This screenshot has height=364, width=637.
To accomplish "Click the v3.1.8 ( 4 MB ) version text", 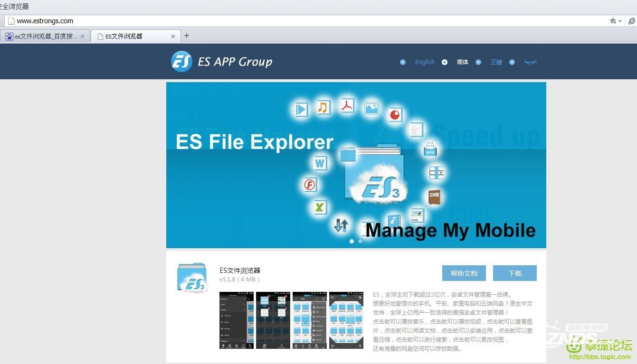I will 239,280.
